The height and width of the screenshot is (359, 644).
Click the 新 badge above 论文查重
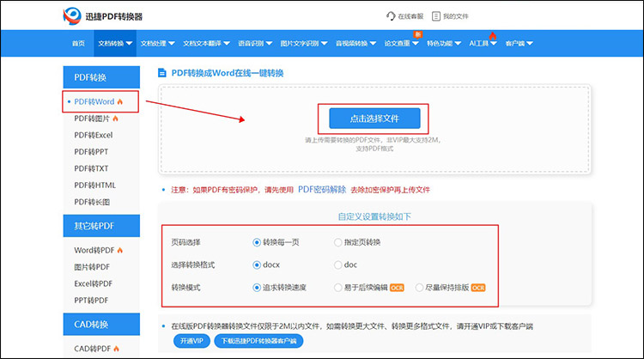tap(417, 34)
